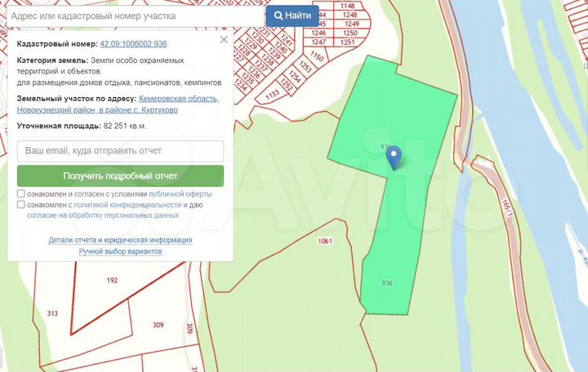588x372 pixels.
Task: Check the публичной оферты agreement checkbox
Action: 21,193
